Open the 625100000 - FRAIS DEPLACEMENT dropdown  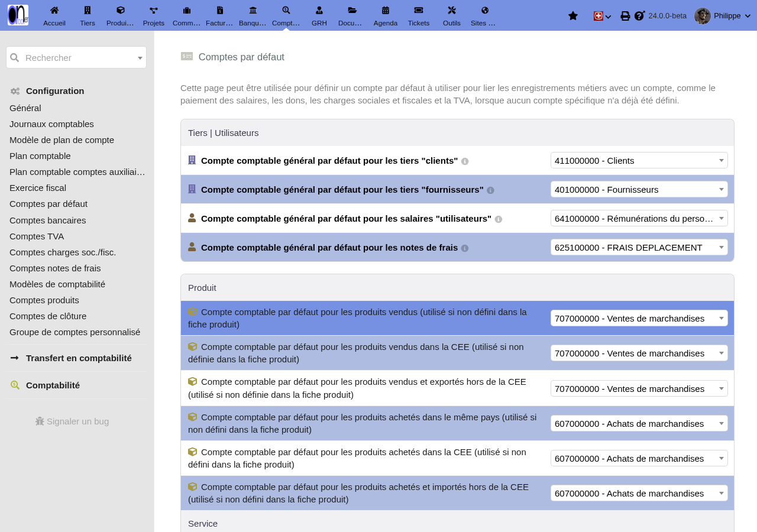[639, 247]
